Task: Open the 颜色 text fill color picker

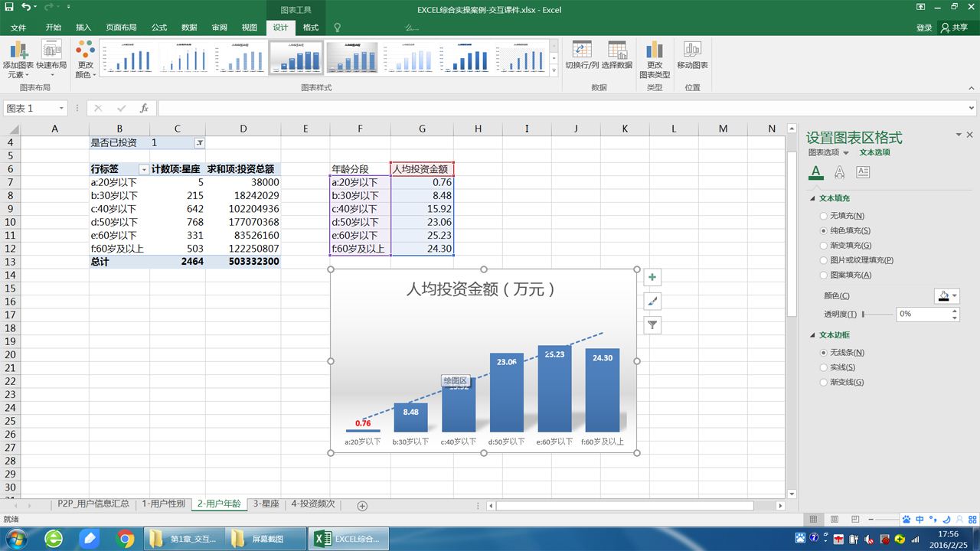Action: point(947,296)
